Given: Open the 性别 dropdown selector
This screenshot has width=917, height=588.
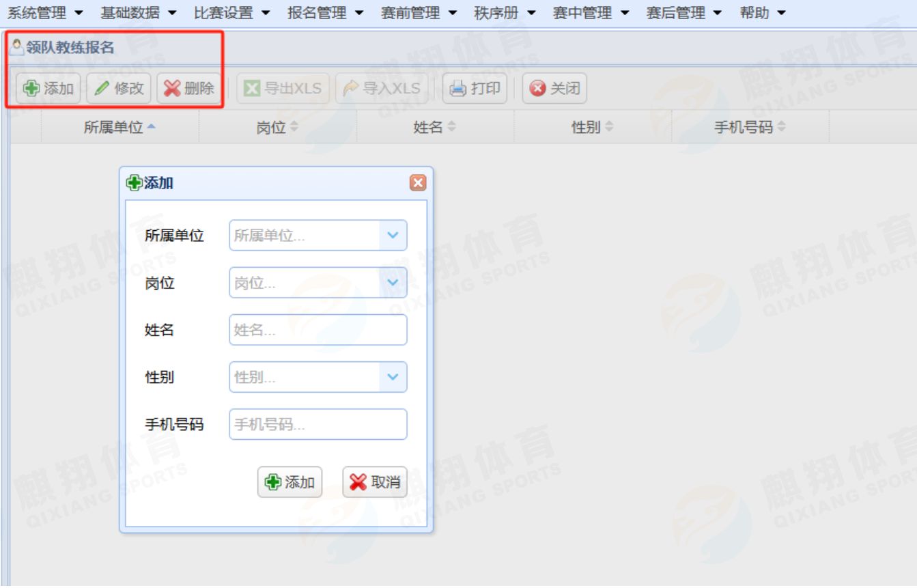Looking at the screenshot, I should click(x=393, y=377).
